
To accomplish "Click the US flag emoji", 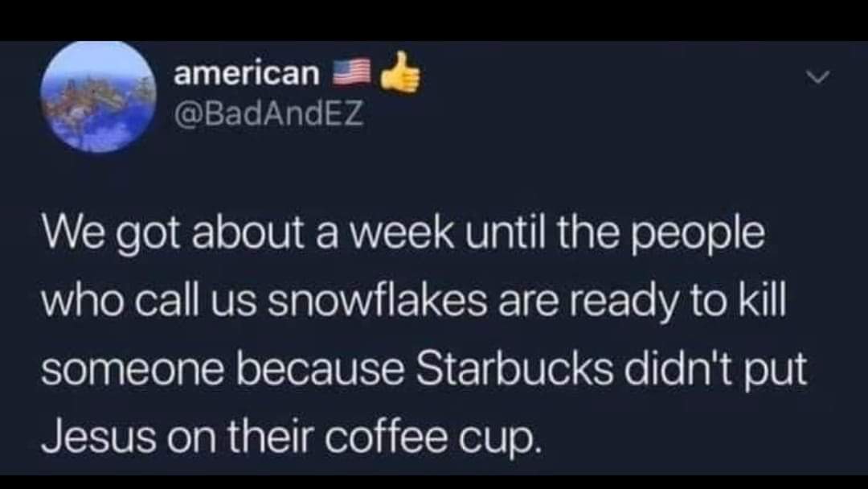I will point(351,72).
